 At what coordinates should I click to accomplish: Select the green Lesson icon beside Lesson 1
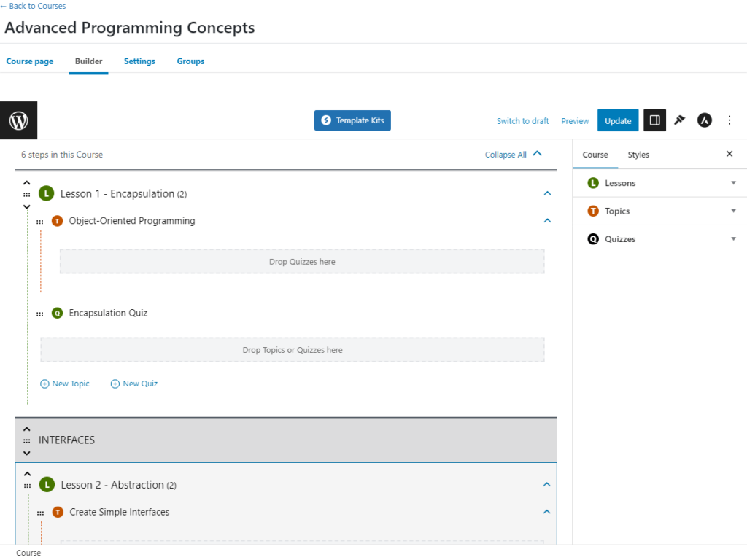click(x=47, y=193)
